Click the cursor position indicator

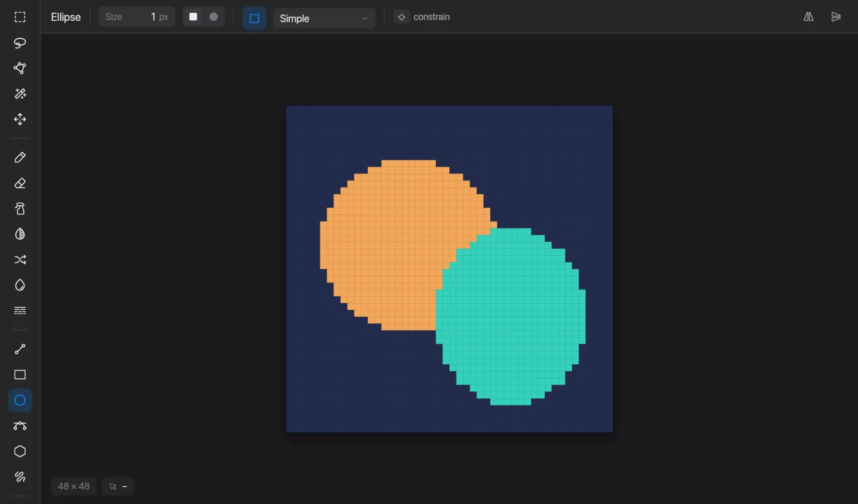pyautogui.click(x=118, y=486)
